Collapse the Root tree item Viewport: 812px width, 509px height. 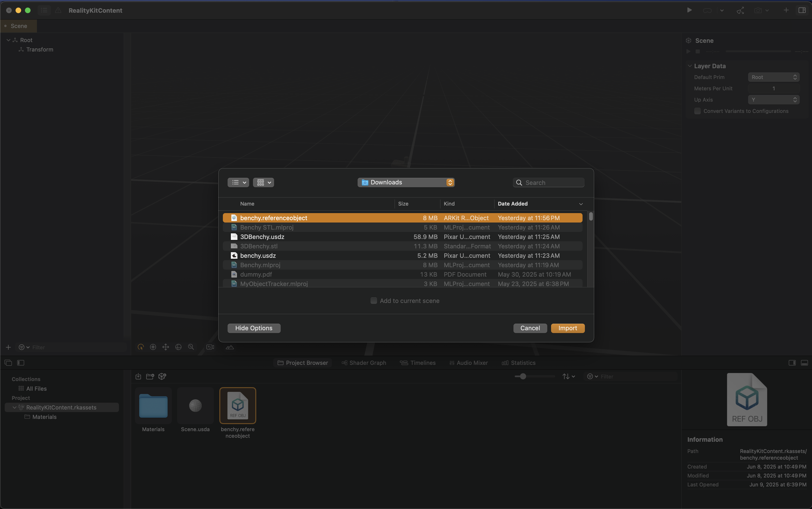8,40
